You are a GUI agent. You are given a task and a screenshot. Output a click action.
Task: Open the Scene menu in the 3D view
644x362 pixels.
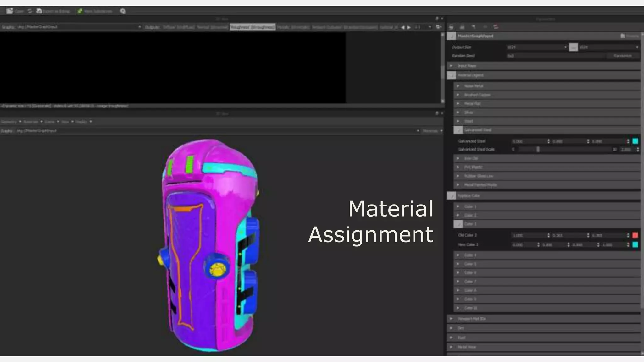[x=52, y=122]
